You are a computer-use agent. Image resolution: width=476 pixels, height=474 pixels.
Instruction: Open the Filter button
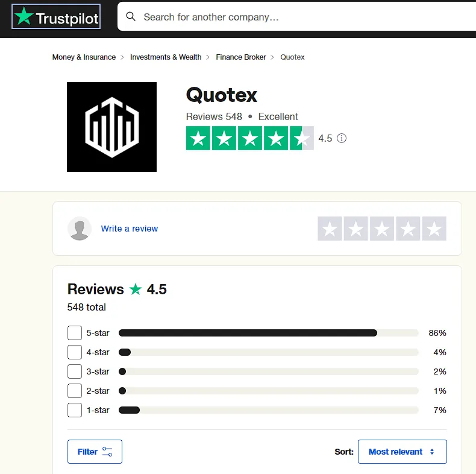pyautogui.click(x=95, y=452)
